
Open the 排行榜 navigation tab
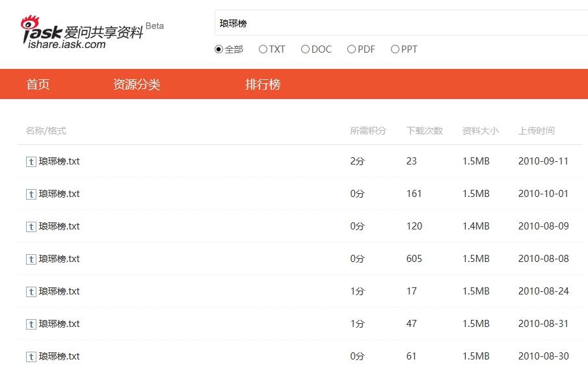(x=263, y=85)
